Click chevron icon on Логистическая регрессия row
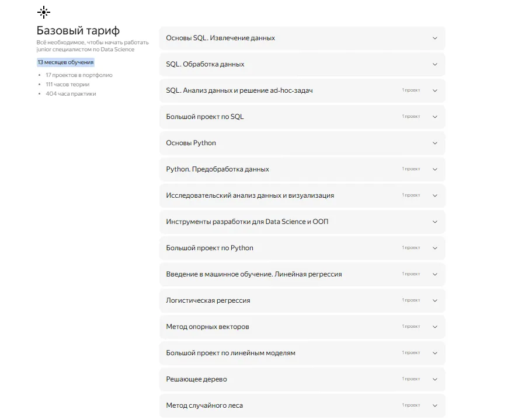The width and height of the screenshot is (522, 420). [434, 300]
